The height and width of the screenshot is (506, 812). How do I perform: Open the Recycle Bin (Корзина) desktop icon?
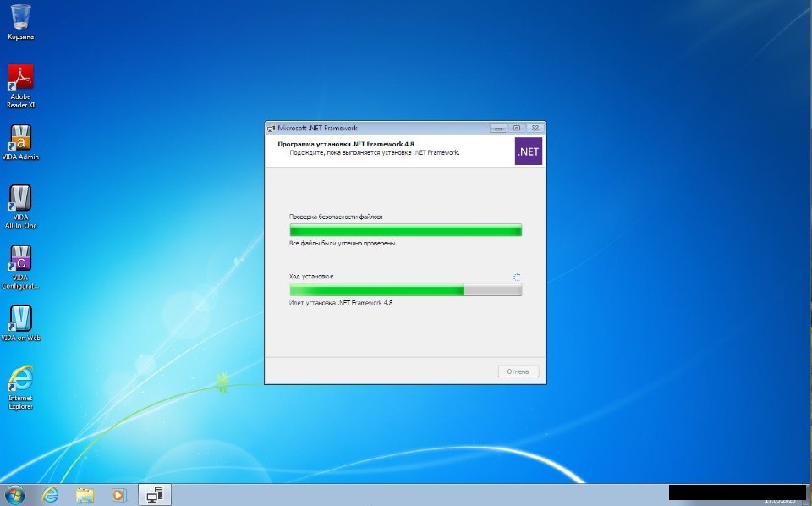pos(20,22)
